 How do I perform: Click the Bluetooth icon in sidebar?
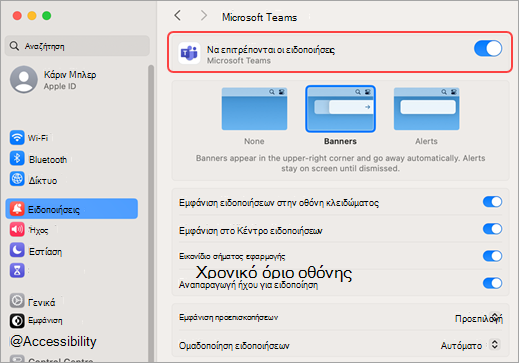[17, 158]
